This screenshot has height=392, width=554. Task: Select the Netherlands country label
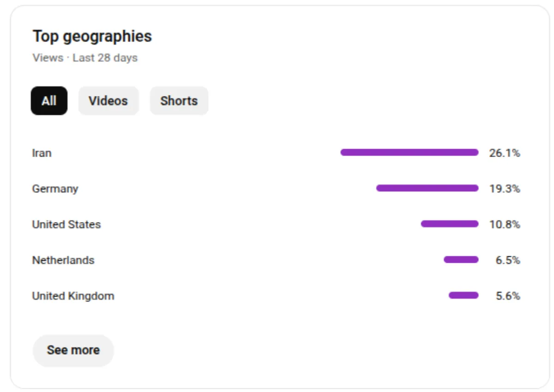pos(63,260)
